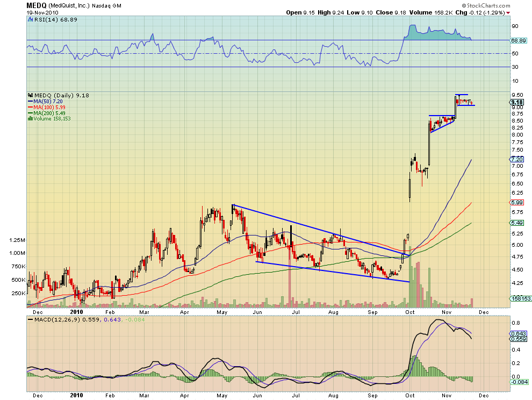Click the 7.20 MA(50) tag on price axis

point(517,159)
